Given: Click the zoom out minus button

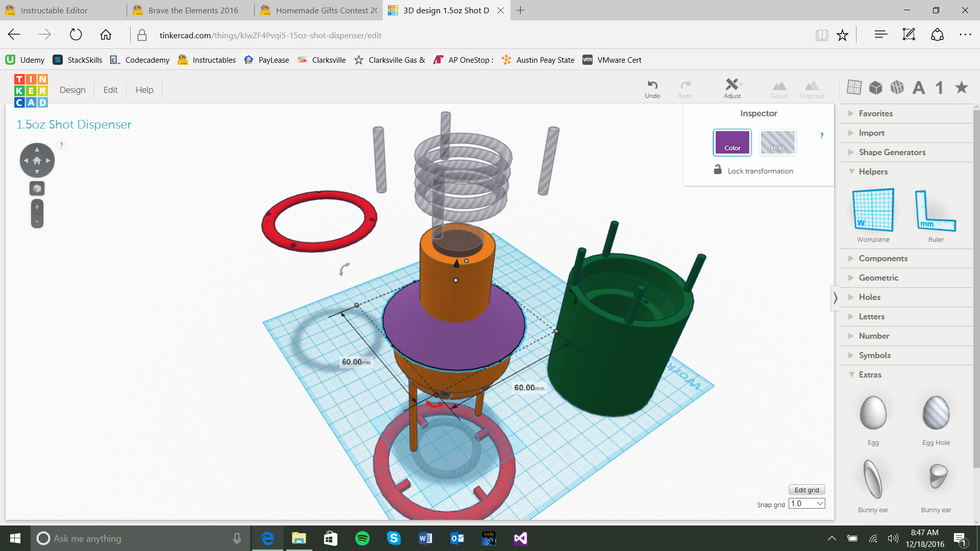Looking at the screenshot, I should (37, 221).
